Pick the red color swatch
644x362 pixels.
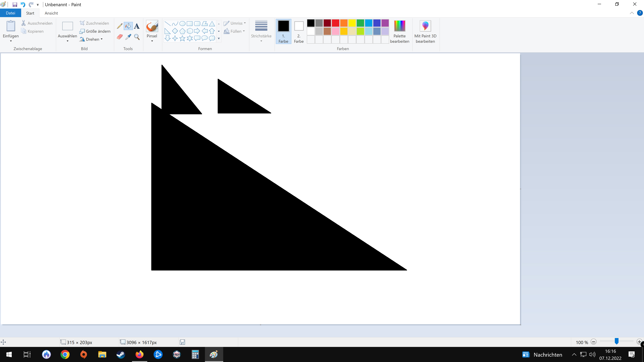pos(335,23)
